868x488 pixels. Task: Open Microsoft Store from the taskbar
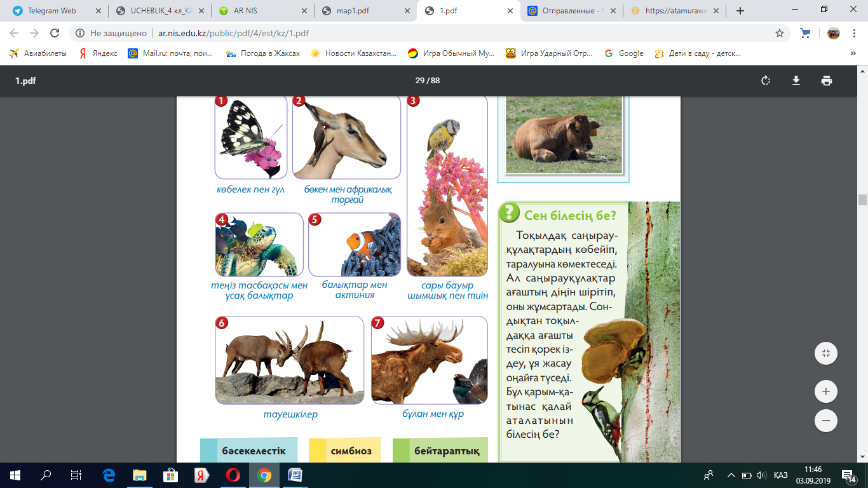(171, 475)
